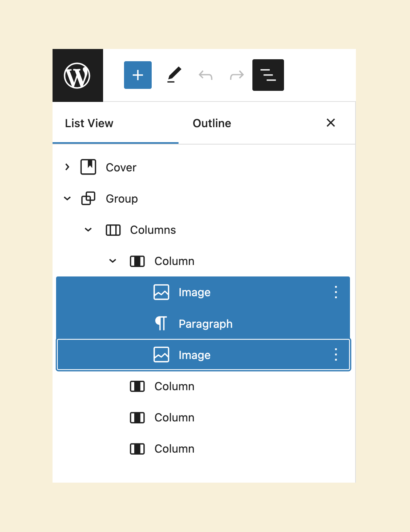This screenshot has width=410, height=532.
Task: Open options menu for first Image block
Action: coord(336,292)
